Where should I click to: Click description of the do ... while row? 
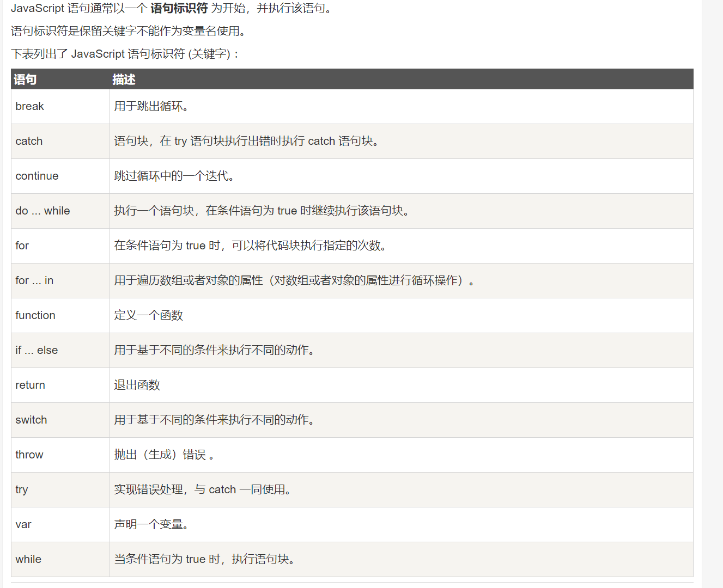[262, 211]
